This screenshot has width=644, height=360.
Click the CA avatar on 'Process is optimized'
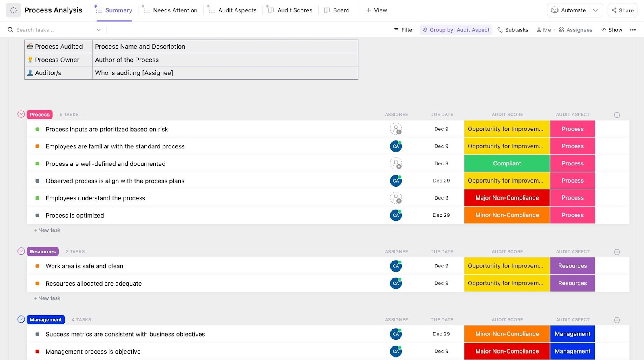click(x=396, y=216)
